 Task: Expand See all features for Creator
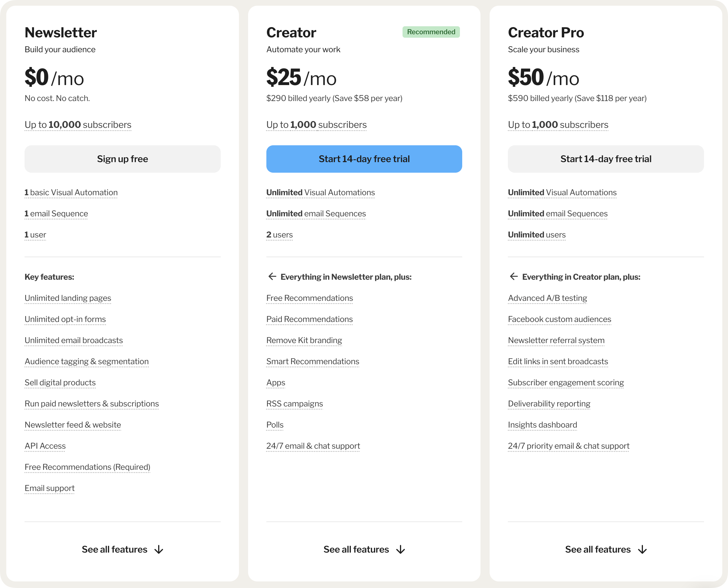(356, 549)
